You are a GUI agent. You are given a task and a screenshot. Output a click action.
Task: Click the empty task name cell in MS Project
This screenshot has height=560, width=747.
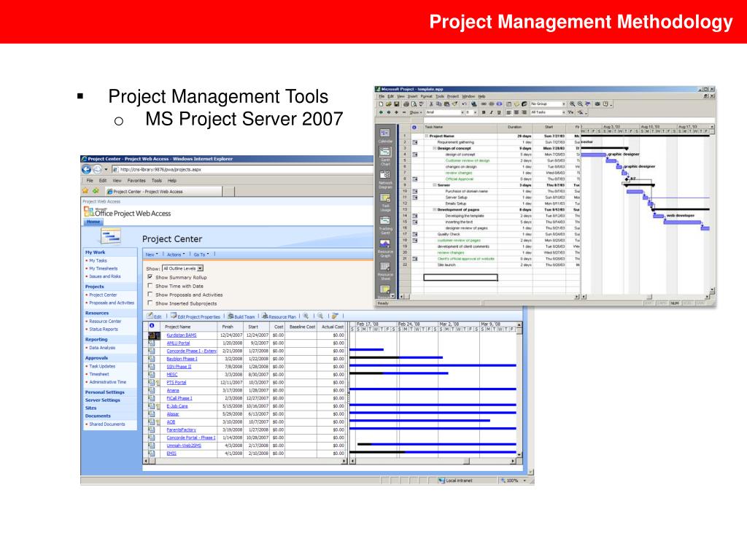point(460,277)
